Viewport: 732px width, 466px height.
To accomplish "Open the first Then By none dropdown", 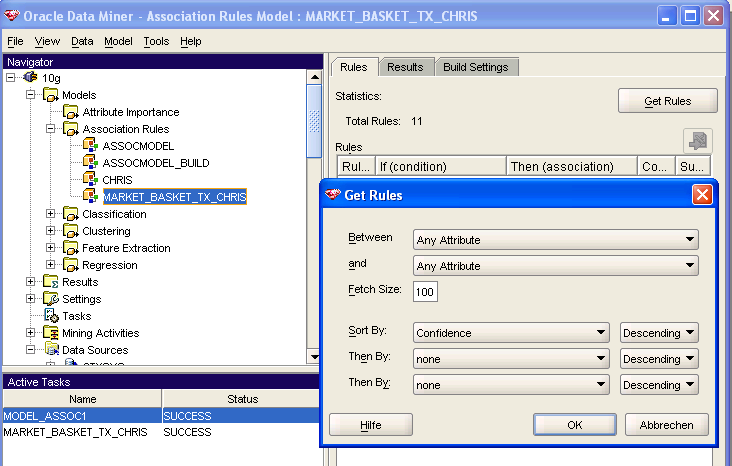I will [511, 359].
